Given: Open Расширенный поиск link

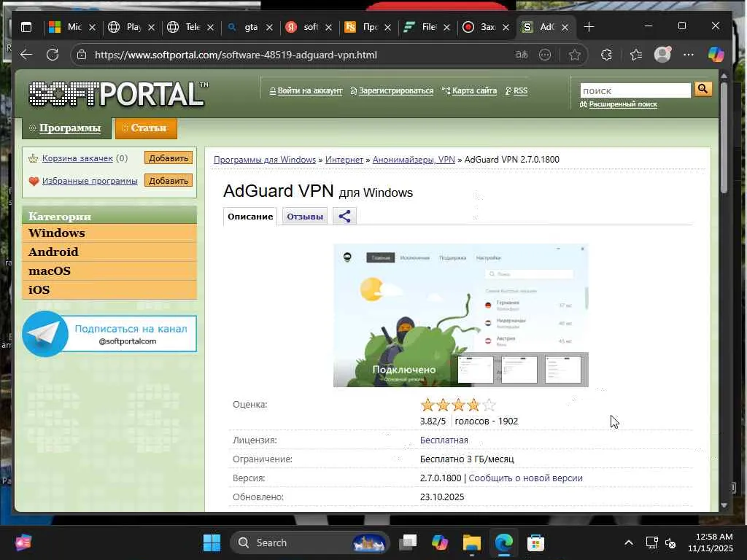Looking at the screenshot, I should point(623,104).
